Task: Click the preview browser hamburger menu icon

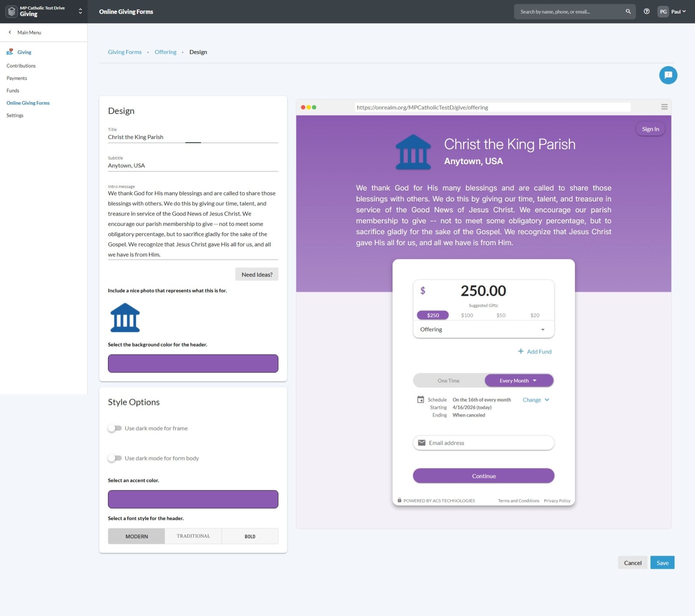Action: 664,107
